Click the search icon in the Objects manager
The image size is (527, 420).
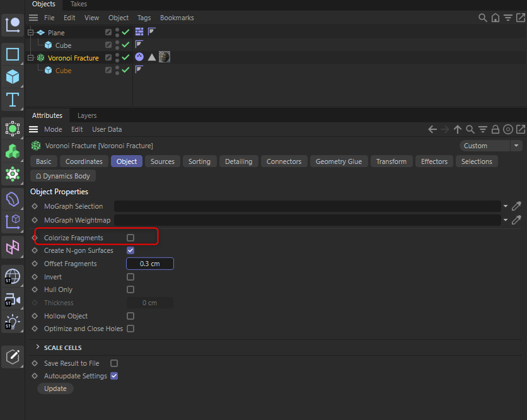click(x=482, y=18)
